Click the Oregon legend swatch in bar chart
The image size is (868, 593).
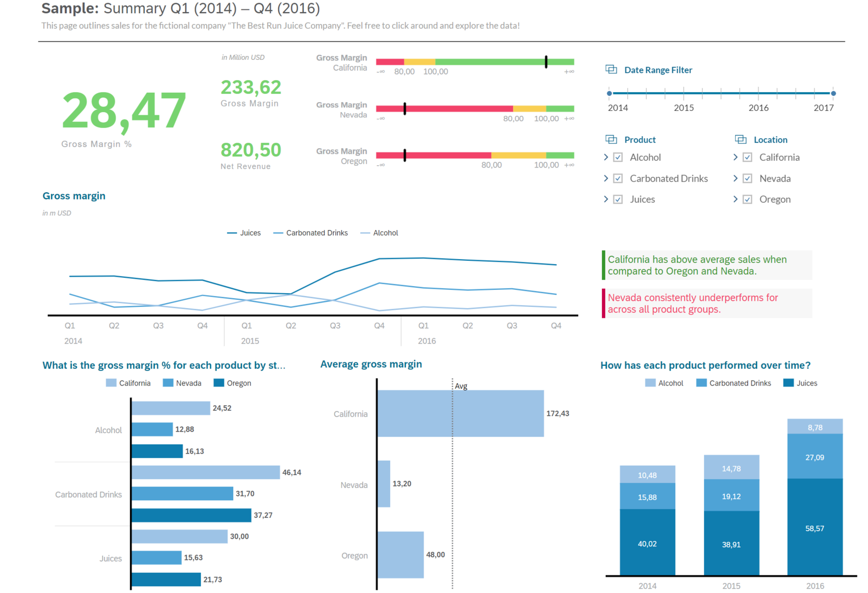(x=219, y=383)
